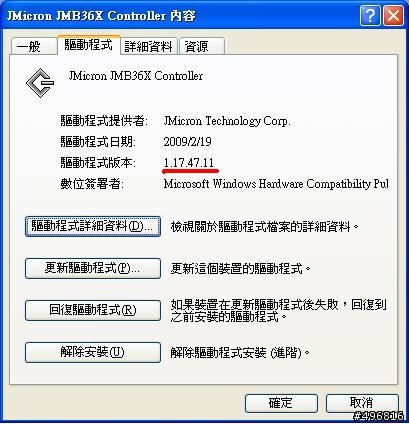Screen dimensions: 409x424
Task: Cancel with the 取消 button
Action: point(362,403)
